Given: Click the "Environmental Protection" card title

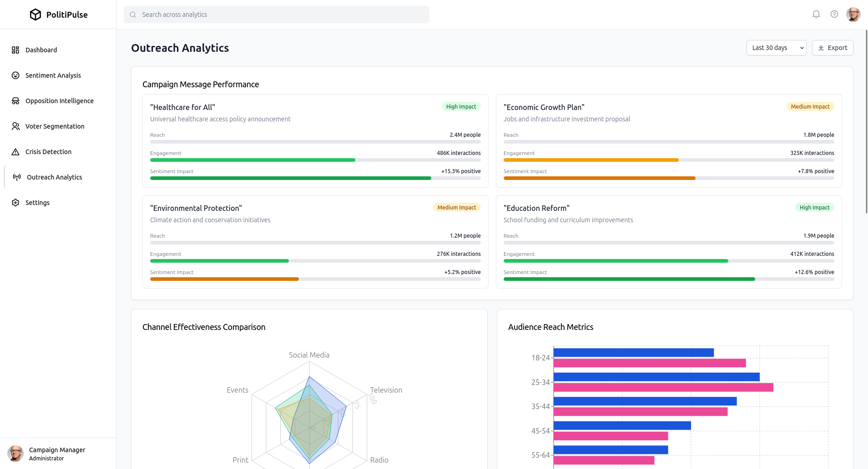Looking at the screenshot, I should click(196, 208).
